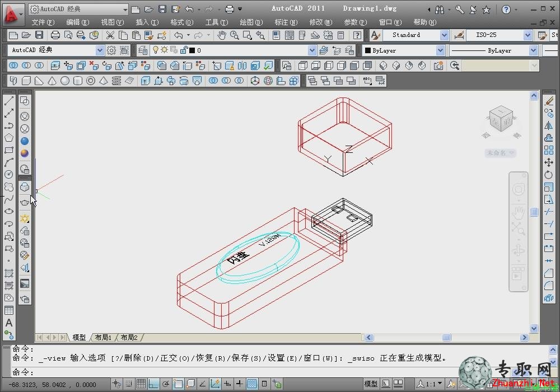Click the vertical scrollbar thumb
The image size is (560, 392).
click(x=534, y=212)
